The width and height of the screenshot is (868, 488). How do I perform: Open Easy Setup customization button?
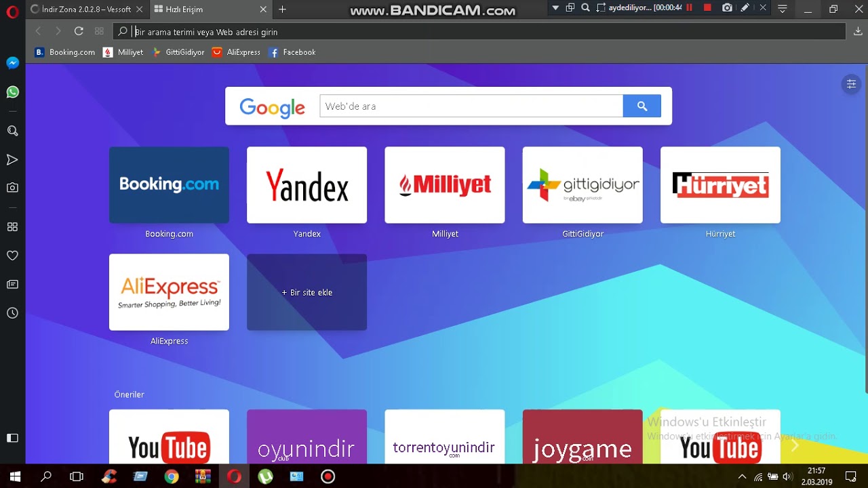click(x=850, y=84)
